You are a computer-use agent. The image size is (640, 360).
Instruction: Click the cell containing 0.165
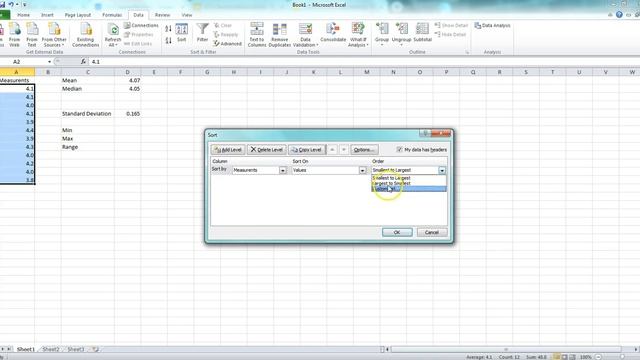128,113
